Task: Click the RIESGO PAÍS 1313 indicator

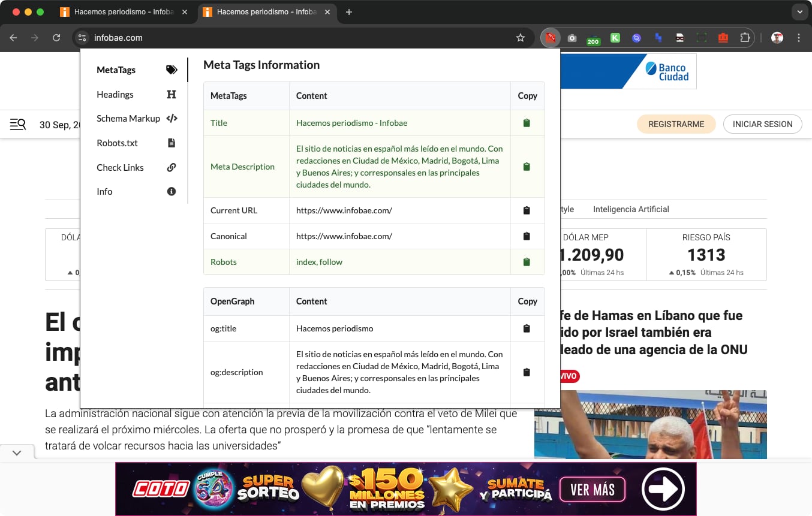Action: (x=706, y=255)
